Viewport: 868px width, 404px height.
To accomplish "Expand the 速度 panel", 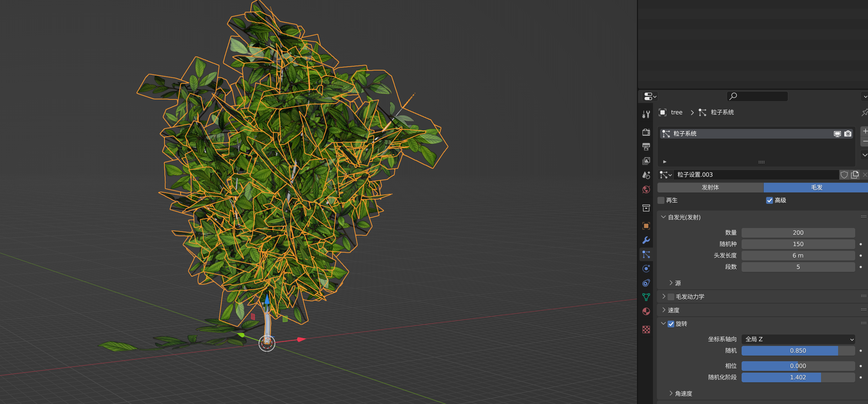I will tap(673, 310).
